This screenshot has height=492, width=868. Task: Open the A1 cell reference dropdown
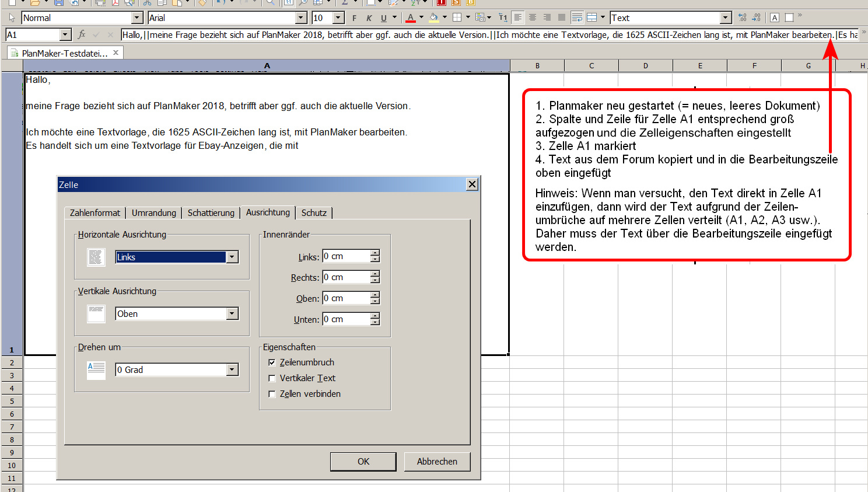point(65,35)
